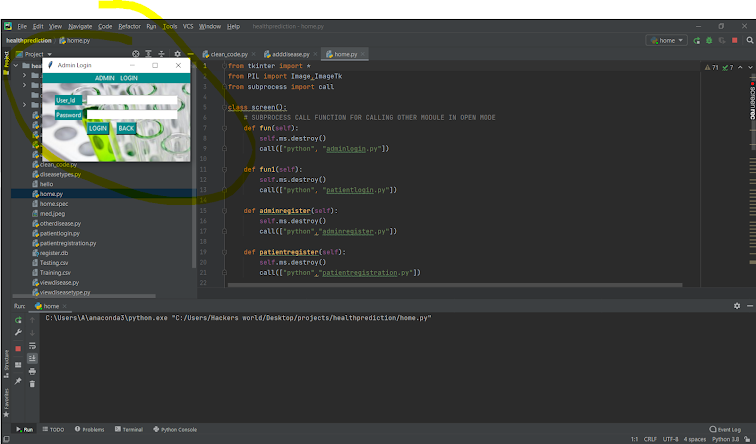Select opened file locate icon in Project panel
This screenshot has height=444, width=756.
click(x=135, y=54)
